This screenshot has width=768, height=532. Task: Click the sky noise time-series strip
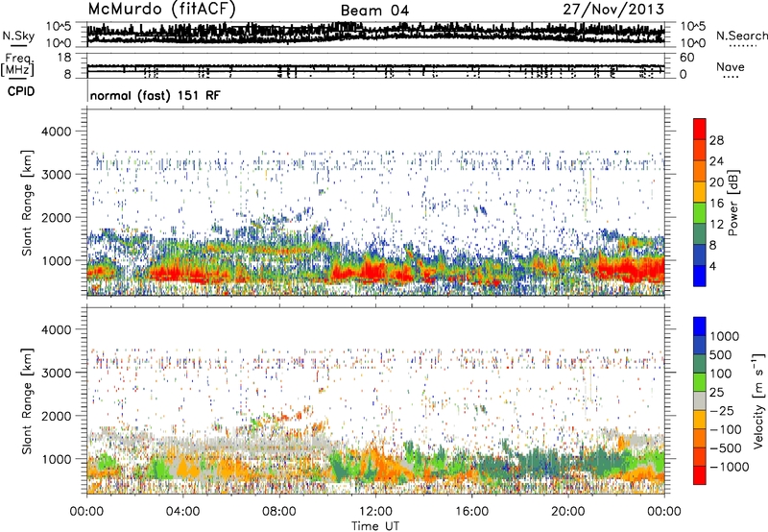coord(375,34)
